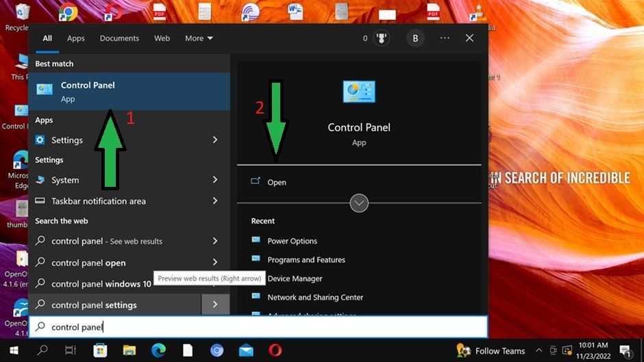The image size is (644, 362).
Task: Click the Power Options recent item icon
Action: tap(256, 240)
